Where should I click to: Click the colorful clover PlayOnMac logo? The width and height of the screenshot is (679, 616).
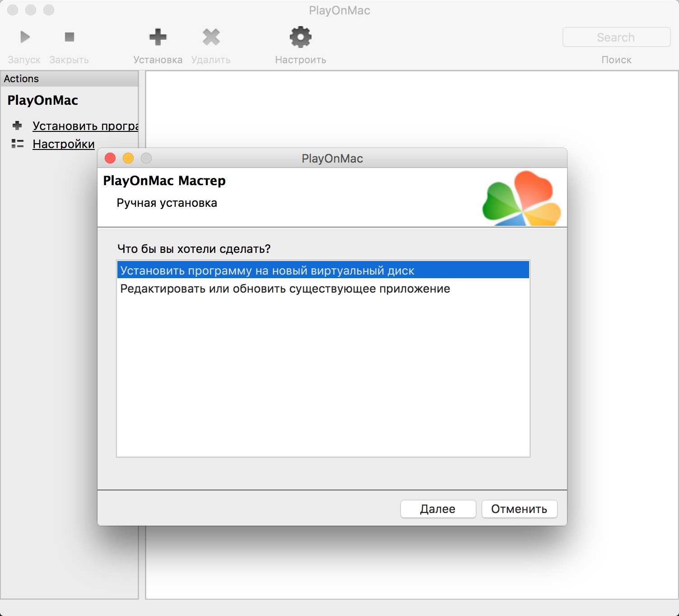pos(521,199)
